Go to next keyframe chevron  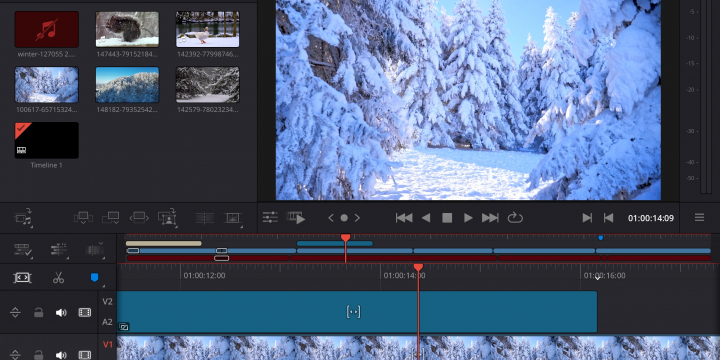357,218
